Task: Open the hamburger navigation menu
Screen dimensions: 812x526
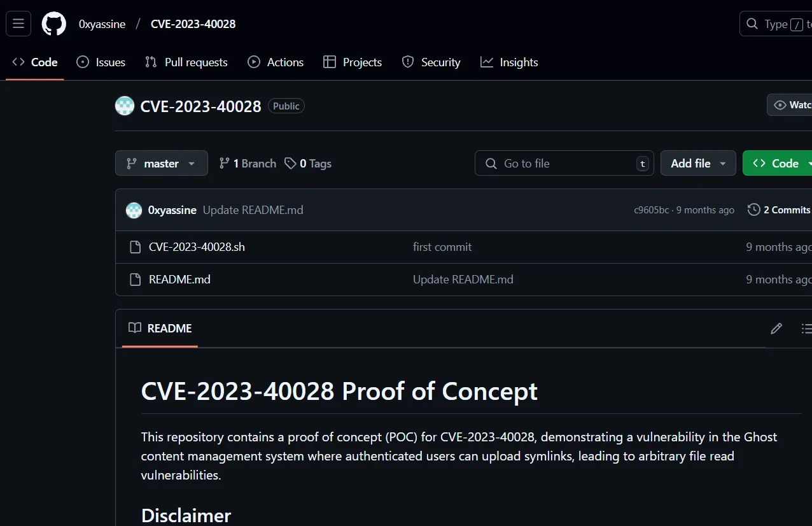Action: [x=18, y=24]
